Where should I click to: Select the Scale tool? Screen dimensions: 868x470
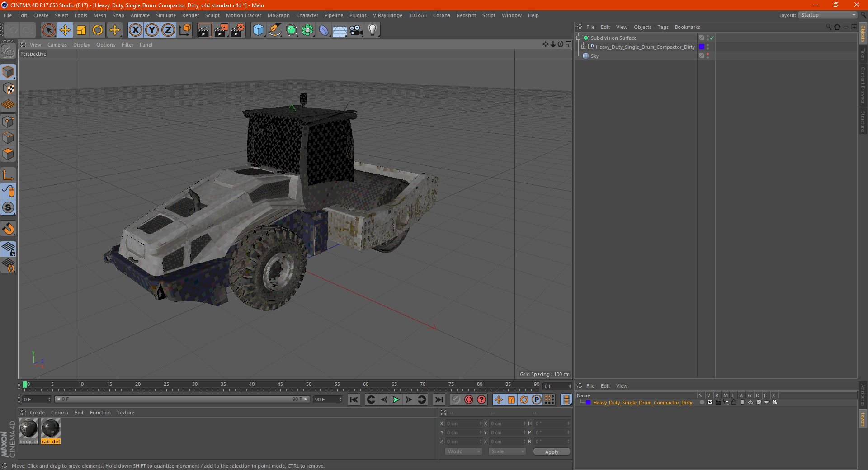(x=81, y=30)
